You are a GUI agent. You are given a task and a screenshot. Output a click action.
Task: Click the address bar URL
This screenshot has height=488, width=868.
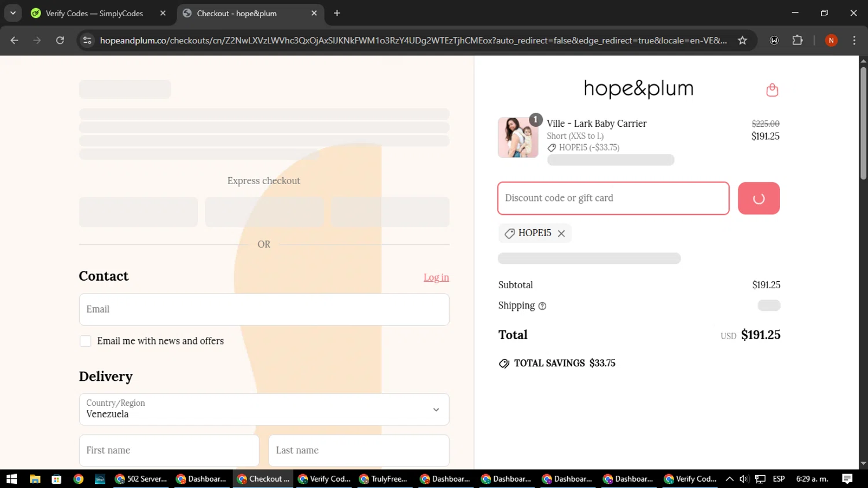point(413,41)
